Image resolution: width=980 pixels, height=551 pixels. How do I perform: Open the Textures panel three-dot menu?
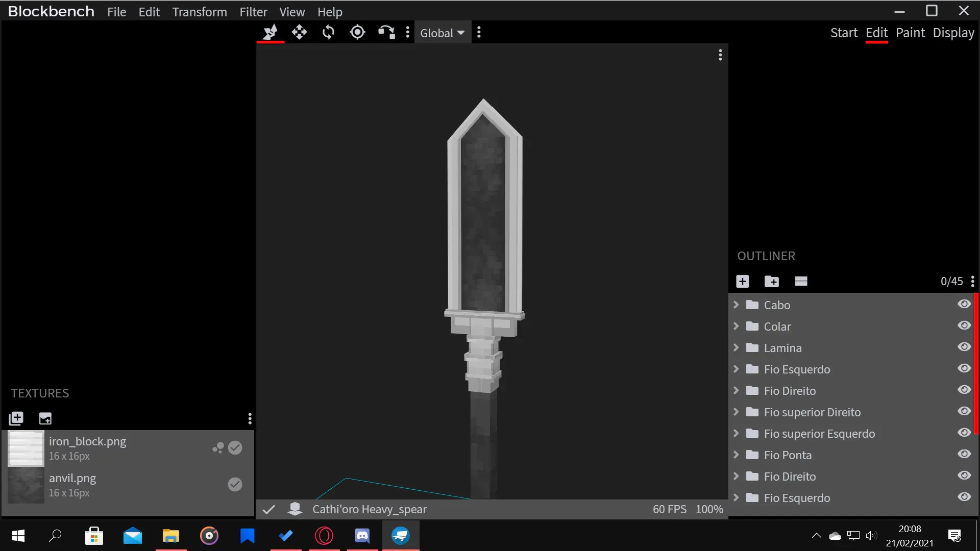tap(250, 419)
